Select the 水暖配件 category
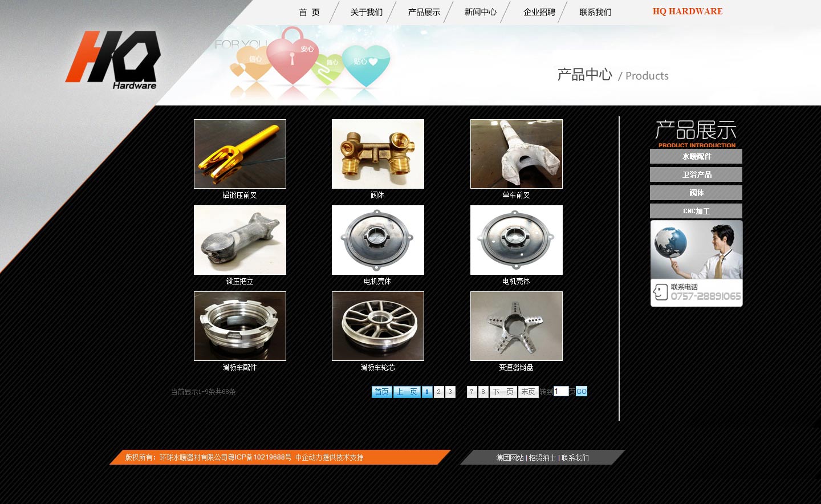 tap(696, 156)
